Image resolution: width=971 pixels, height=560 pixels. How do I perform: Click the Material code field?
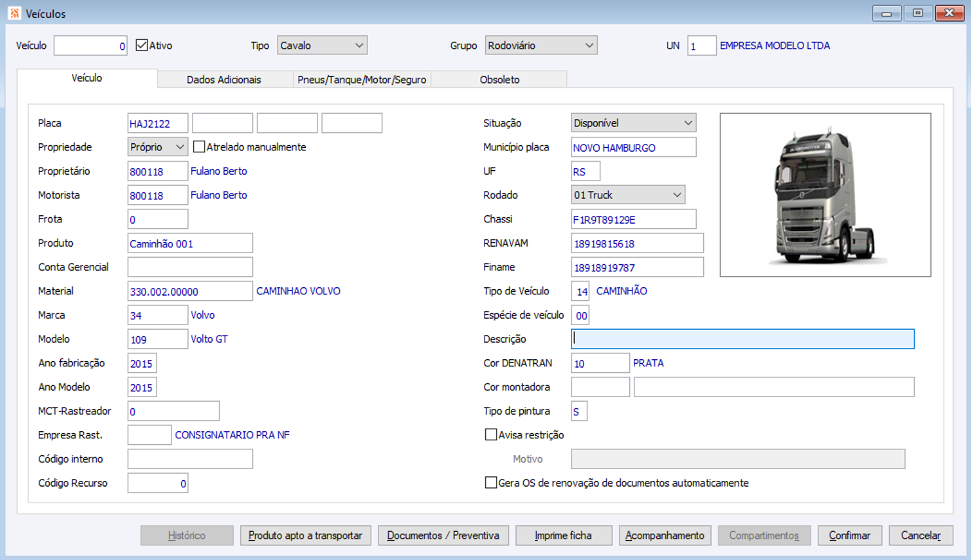[x=190, y=291]
